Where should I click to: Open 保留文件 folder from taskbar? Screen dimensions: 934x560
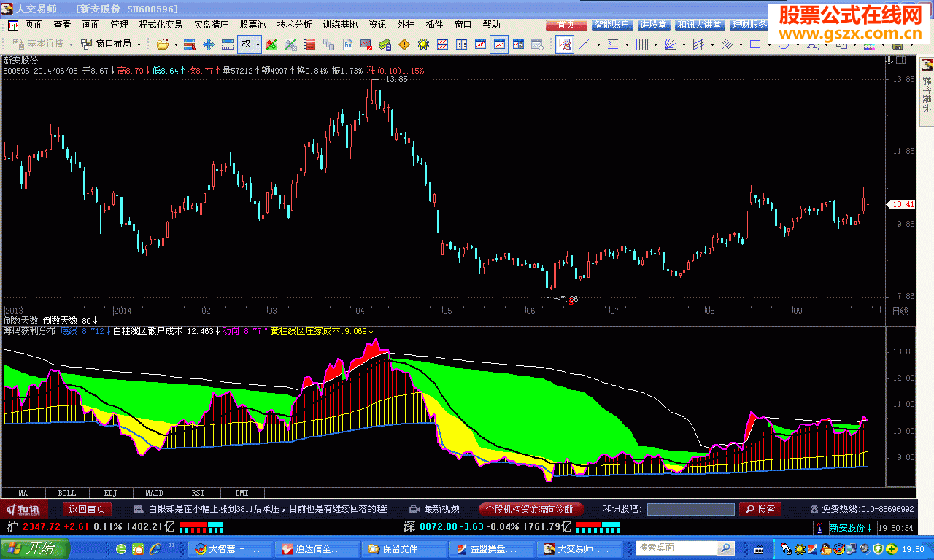pos(406,548)
